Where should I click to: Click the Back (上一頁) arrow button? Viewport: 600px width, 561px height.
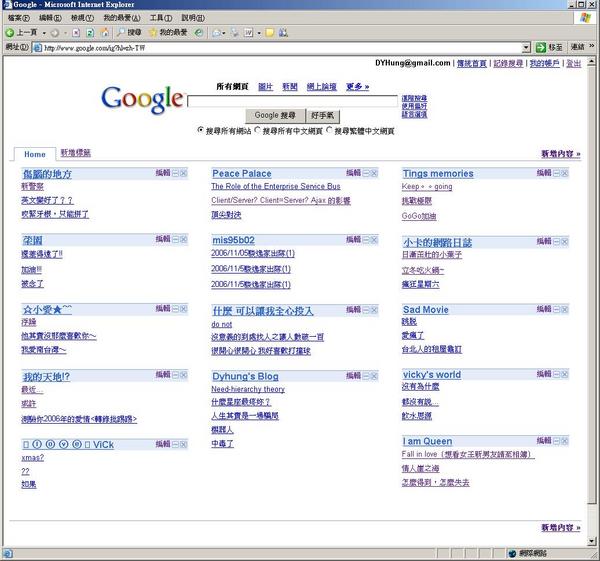click(21, 33)
